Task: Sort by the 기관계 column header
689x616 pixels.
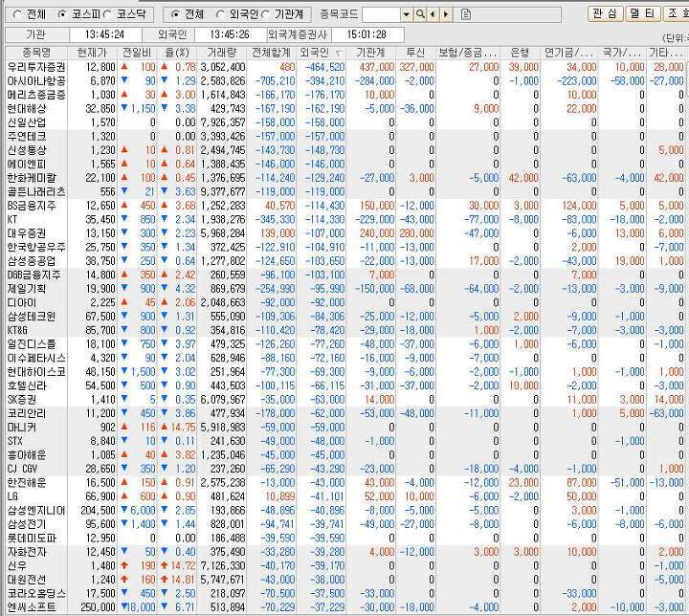Action: pos(371,53)
